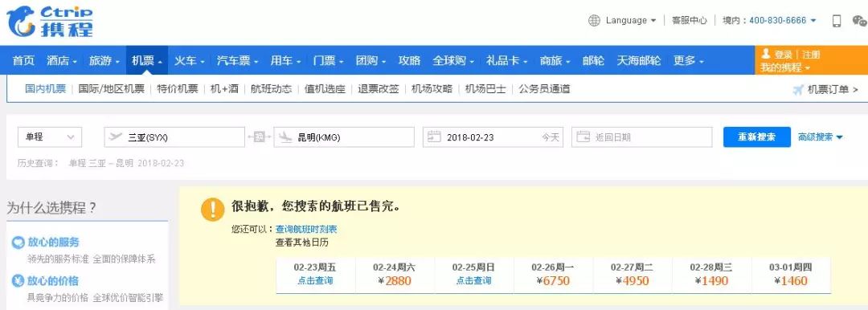Click the globe Language icon
The height and width of the screenshot is (310, 868).
(x=594, y=21)
